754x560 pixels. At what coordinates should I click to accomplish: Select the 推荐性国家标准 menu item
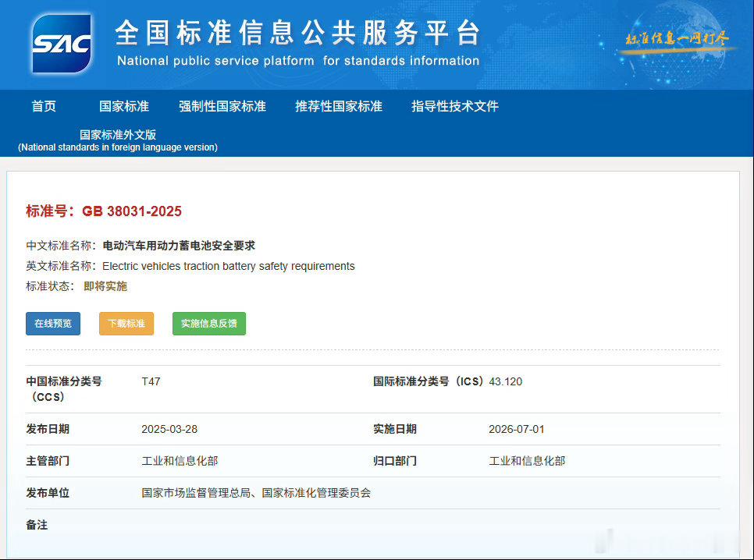click(x=339, y=106)
